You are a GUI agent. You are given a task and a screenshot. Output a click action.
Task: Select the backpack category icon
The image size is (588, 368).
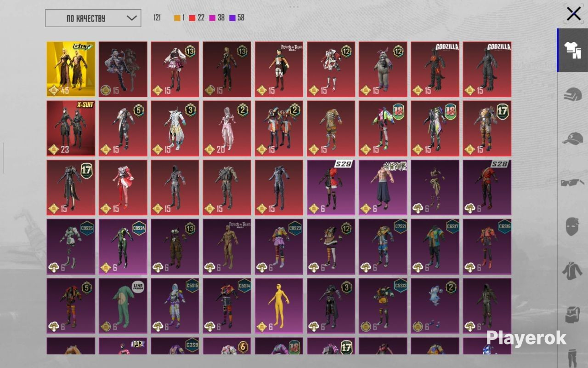pyautogui.click(x=572, y=315)
